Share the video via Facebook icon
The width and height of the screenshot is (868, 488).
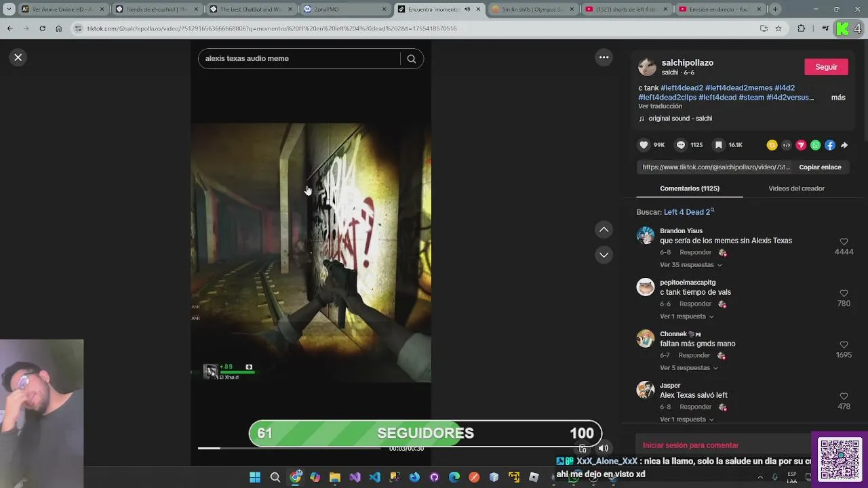pos(830,145)
